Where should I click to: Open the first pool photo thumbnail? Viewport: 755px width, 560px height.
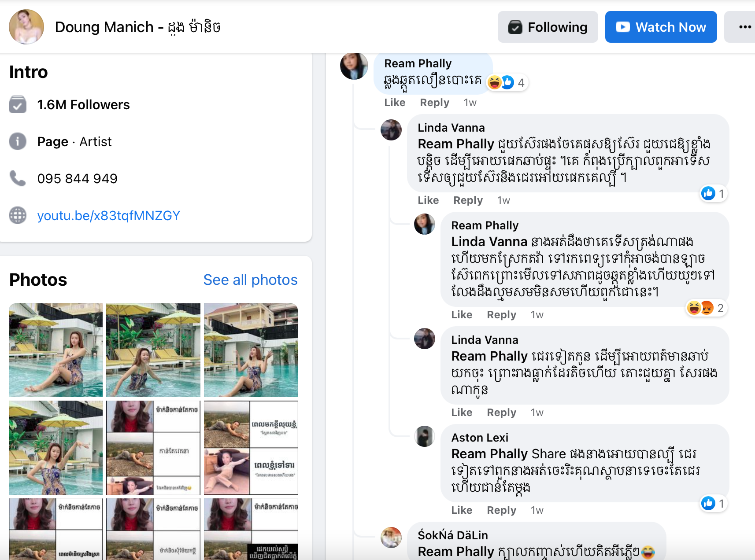[56, 350]
